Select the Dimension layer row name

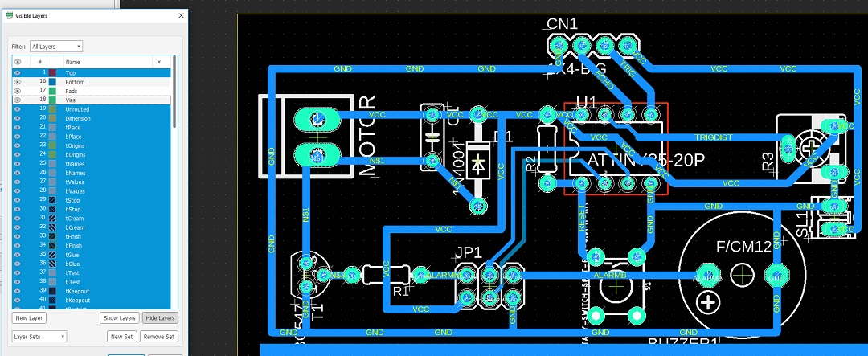coord(77,118)
